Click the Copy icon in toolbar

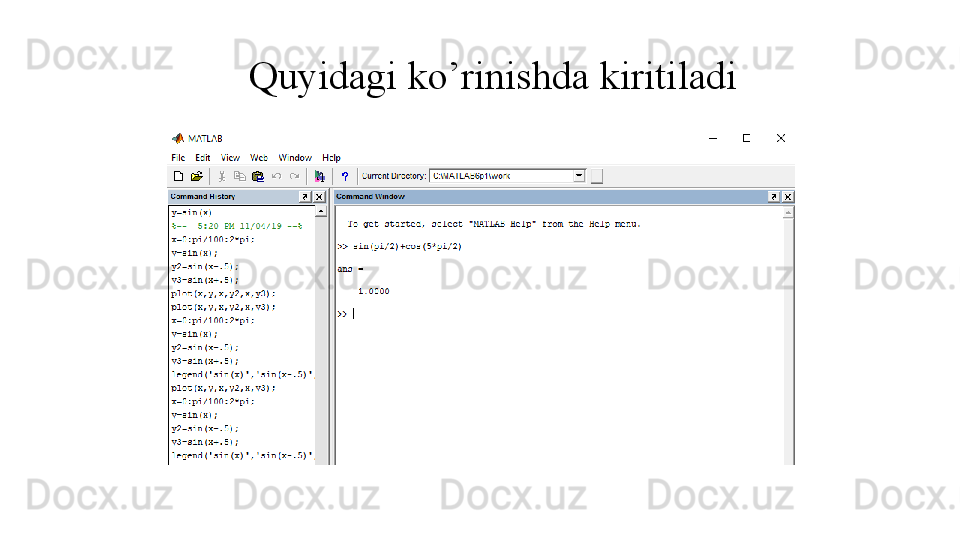pyautogui.click(x=240, y=176)
